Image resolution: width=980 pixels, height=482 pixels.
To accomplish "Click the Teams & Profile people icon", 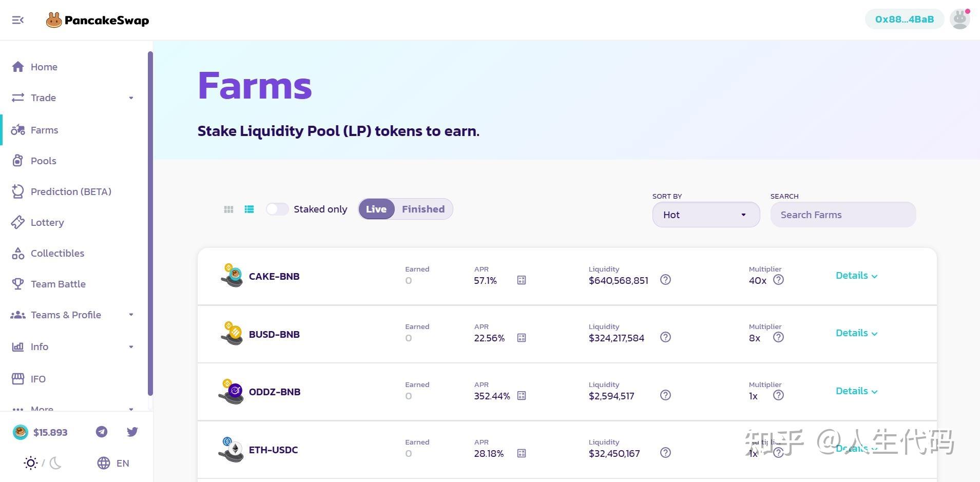I will (18, 315).
